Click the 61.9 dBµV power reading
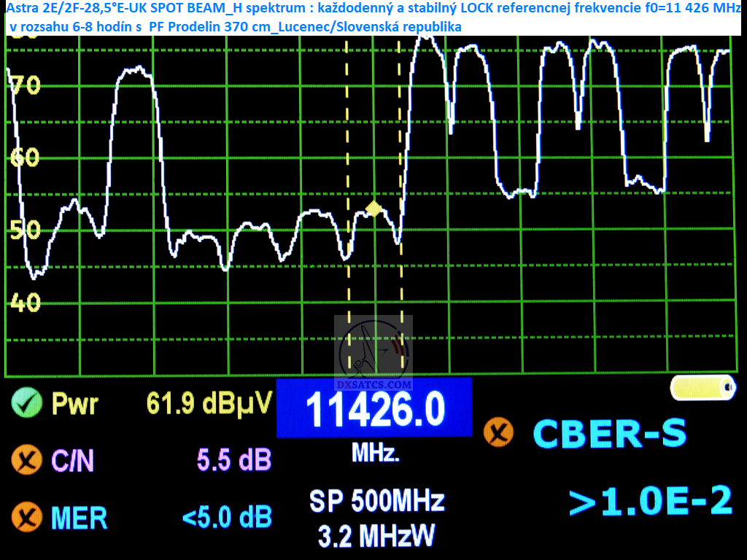The image size is (747, 560). point(209,402)
